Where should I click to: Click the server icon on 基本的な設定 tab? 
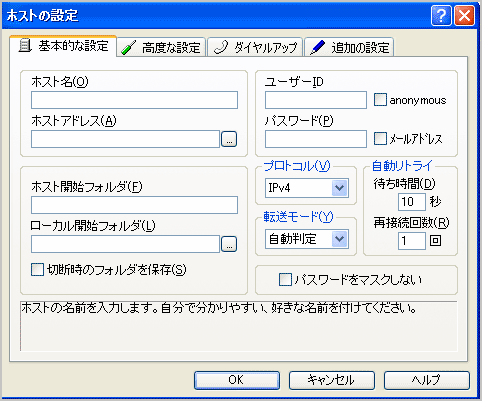(x=25, y=45)
